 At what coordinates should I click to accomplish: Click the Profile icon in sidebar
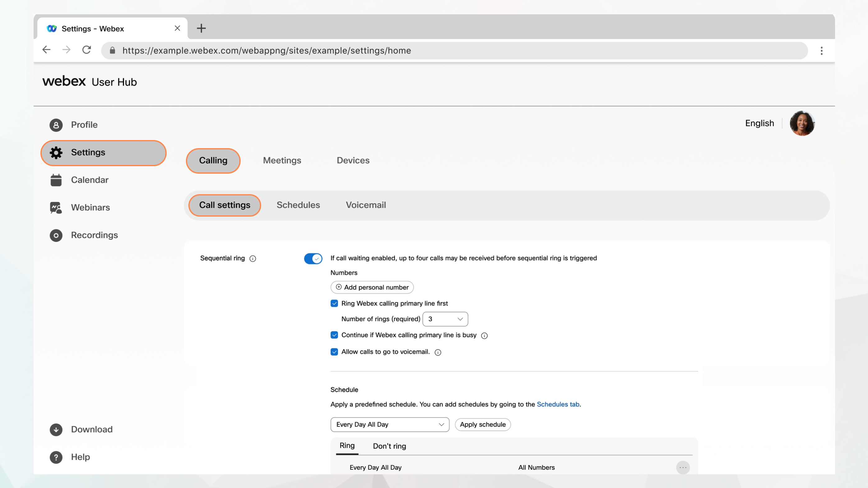click(55, 125)
